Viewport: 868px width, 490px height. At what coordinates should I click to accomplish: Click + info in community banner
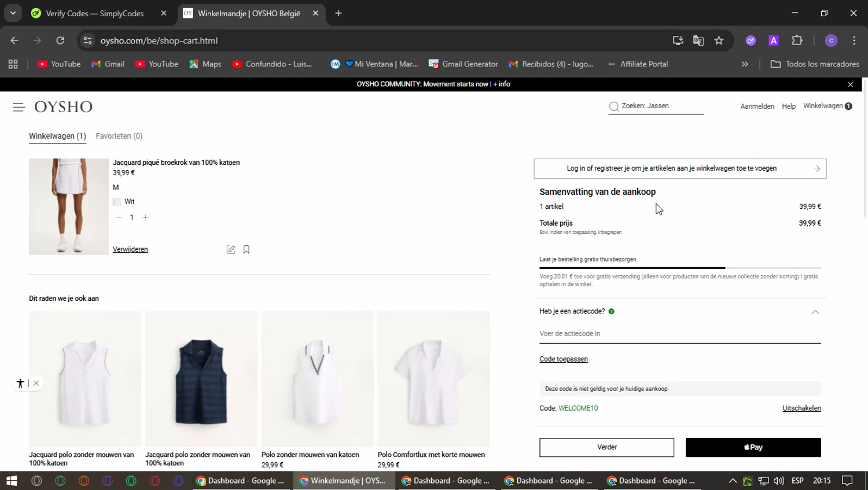[502, 84]
